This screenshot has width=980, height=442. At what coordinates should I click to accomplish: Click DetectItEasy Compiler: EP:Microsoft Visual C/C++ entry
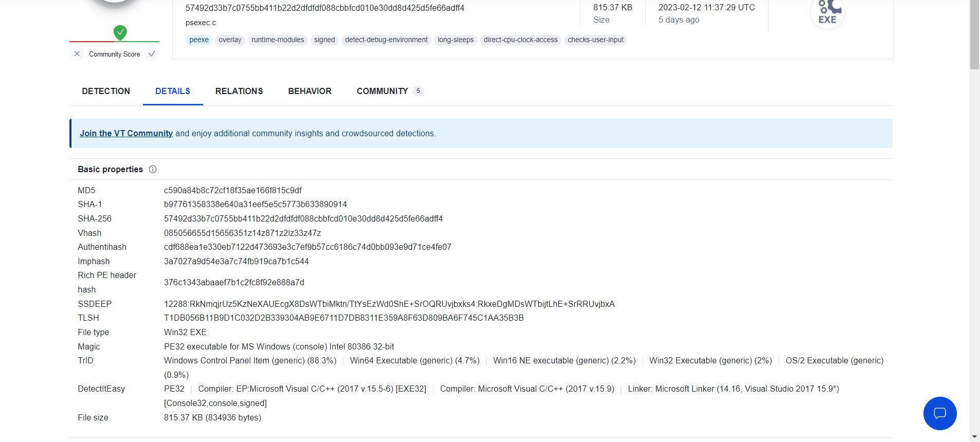(312, 389)
